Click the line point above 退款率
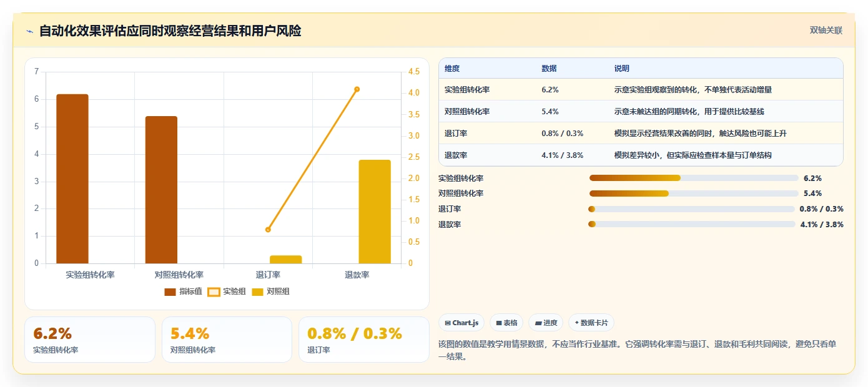The image size is (868, 387). 357,89
